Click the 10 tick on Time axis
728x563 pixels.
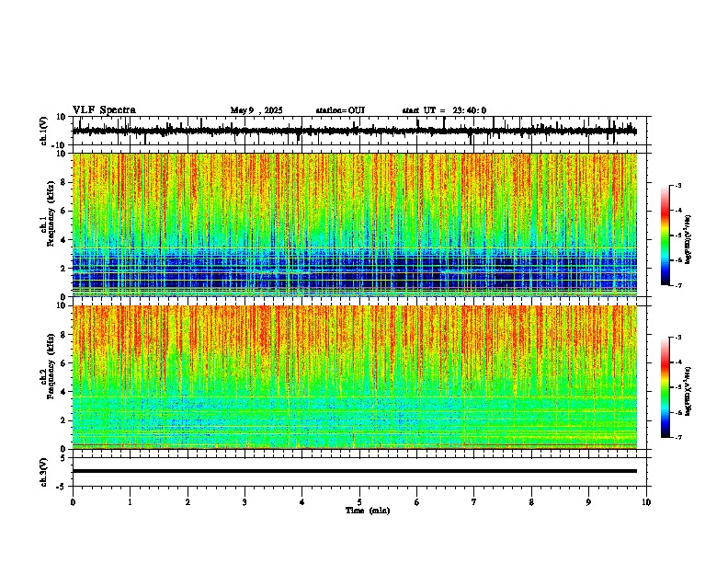click(x=646, y=502)
